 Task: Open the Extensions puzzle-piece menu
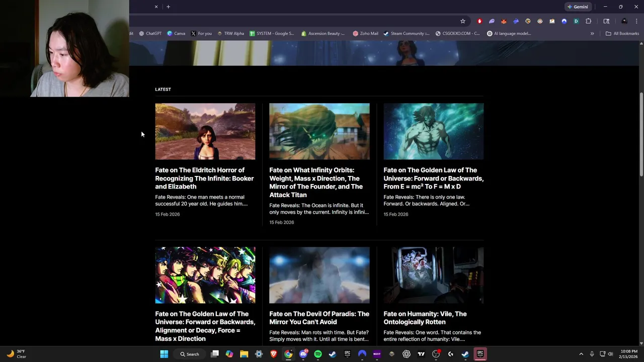pyautogui.click(x=588, y=21)
